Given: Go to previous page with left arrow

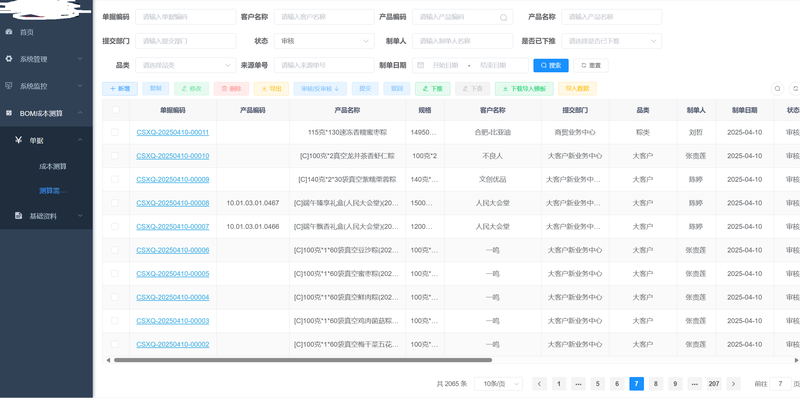Looking at the screenshot, I should click(540, 384).
